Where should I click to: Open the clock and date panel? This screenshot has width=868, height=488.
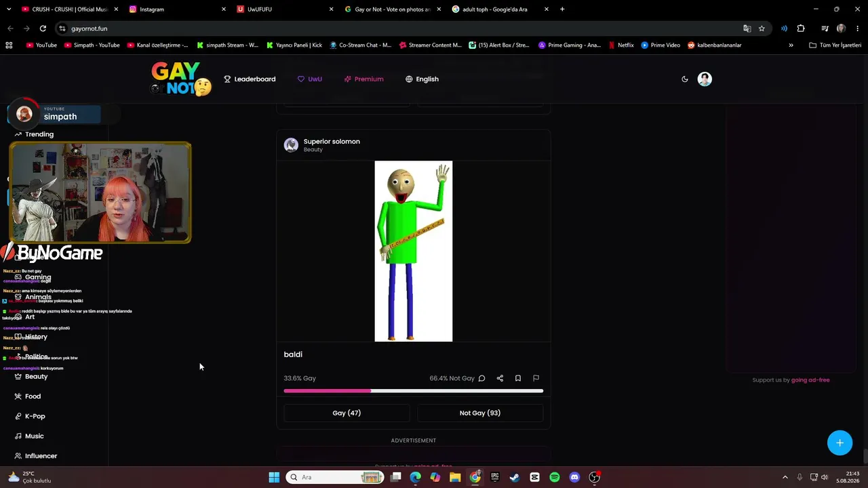click(847, 477)
